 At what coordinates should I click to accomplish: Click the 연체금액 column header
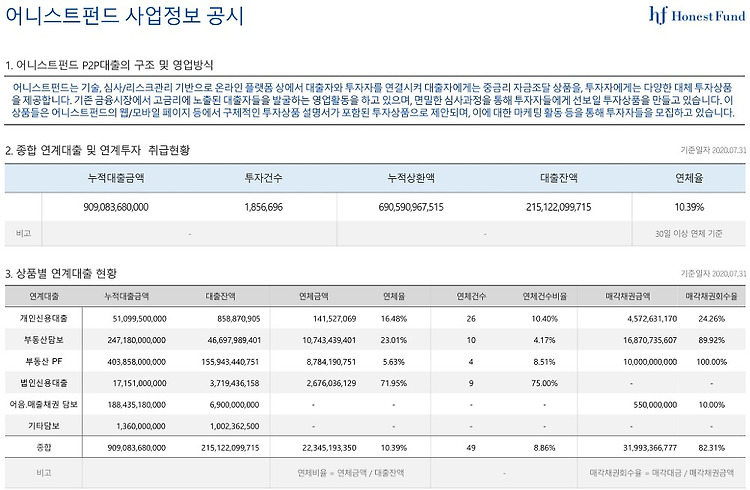click(x=314, y=296)
